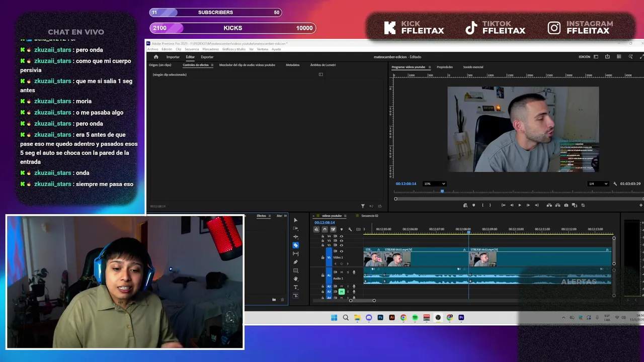Switch to Ámbitos de Lumetri tab
The height and width of the screenshot is (362, 644).
[x=323, y=65]
